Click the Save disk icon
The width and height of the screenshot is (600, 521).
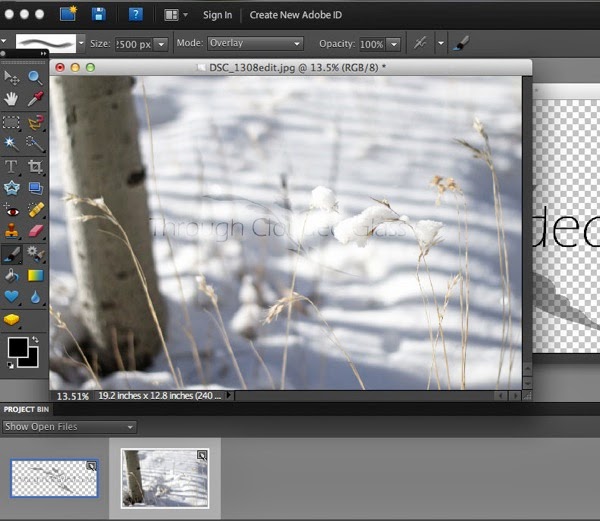98,14
